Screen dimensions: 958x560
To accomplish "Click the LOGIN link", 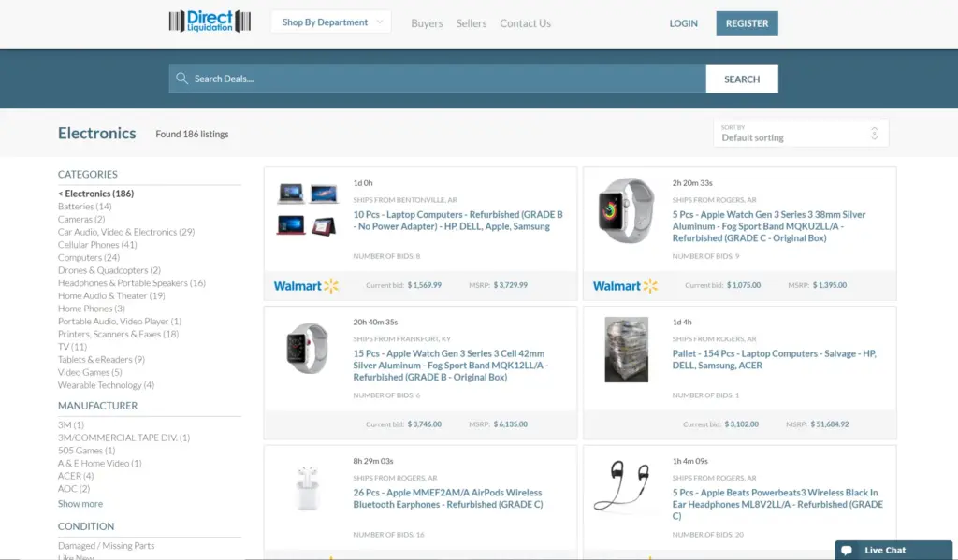I will 683,23.
